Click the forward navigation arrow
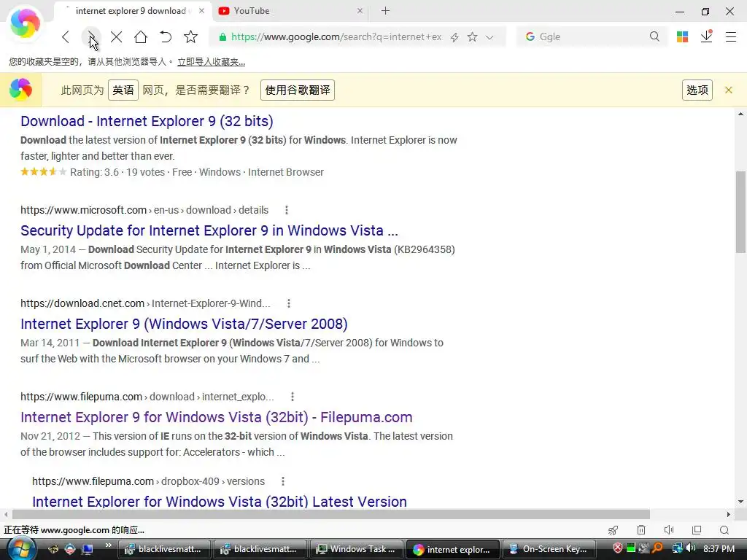The width and height of the screenshot is (747, 560). 91,36
